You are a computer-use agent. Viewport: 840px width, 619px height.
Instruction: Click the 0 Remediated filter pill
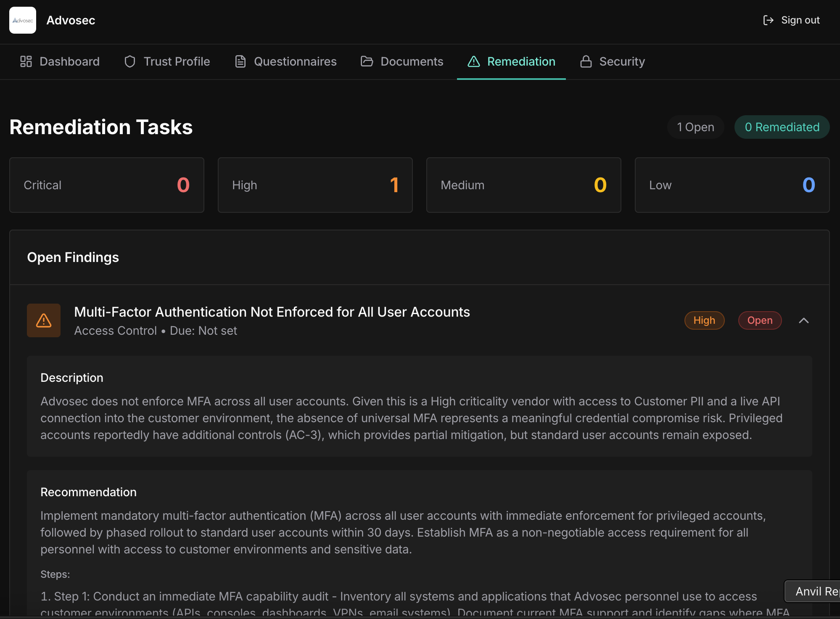tap(782, 127)
